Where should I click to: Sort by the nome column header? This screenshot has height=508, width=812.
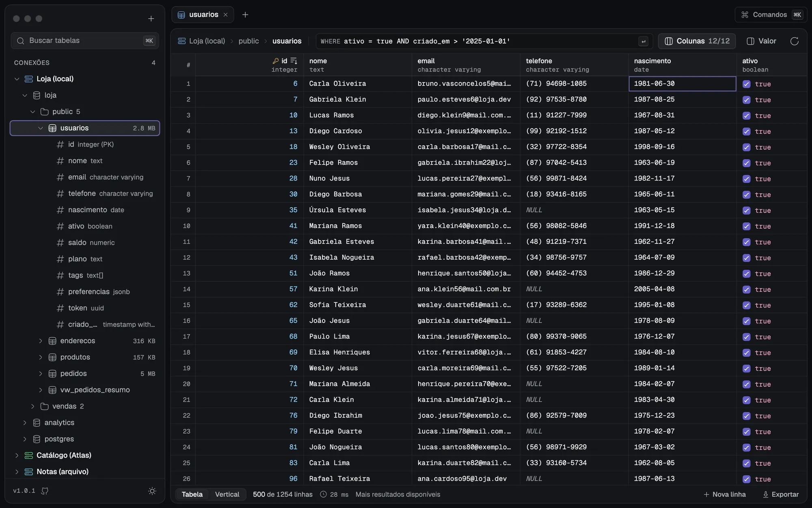point(358,65)
